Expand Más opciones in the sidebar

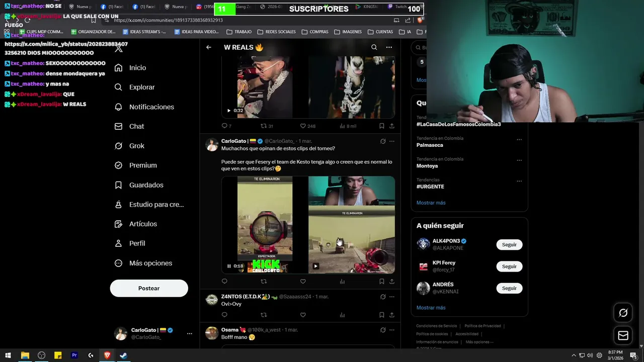[143, 263]
